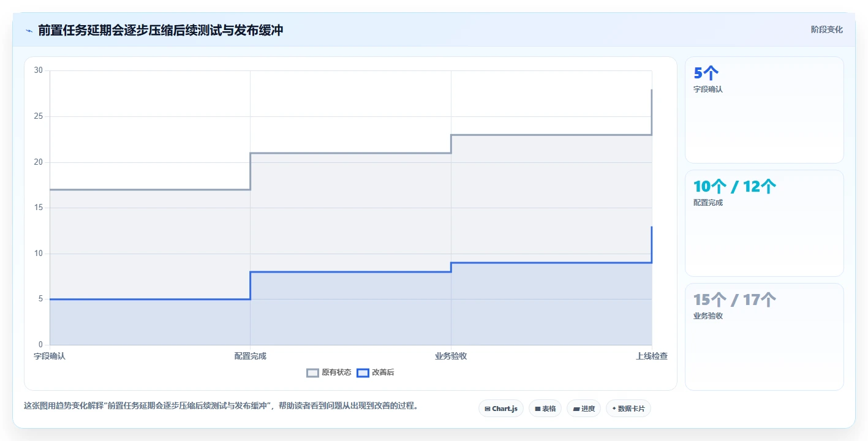
Task: Click the chart title 前置任务延期会逐步压缩后续测试与发布缓冲
Action: pos(160,30)
